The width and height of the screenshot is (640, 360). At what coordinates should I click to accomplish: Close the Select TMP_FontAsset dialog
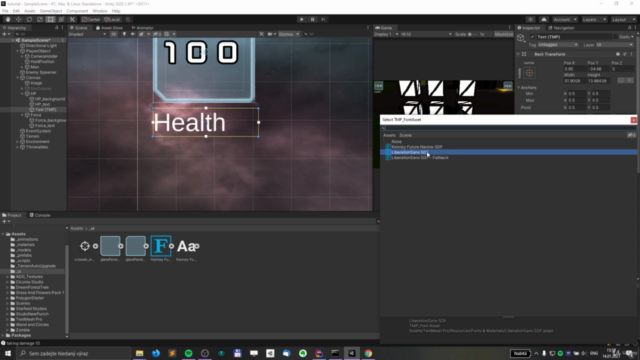pyautogui.click(x=633, y=120)
